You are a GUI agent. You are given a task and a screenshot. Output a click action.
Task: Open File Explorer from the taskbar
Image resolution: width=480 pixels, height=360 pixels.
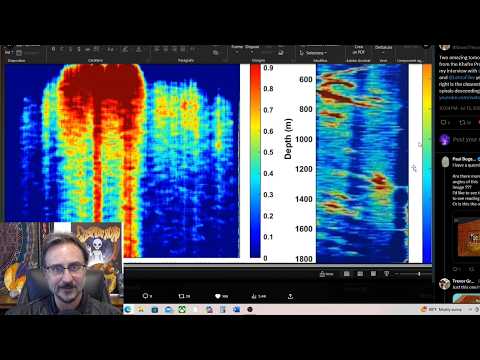pyautogui.click(x=141, y=310)
